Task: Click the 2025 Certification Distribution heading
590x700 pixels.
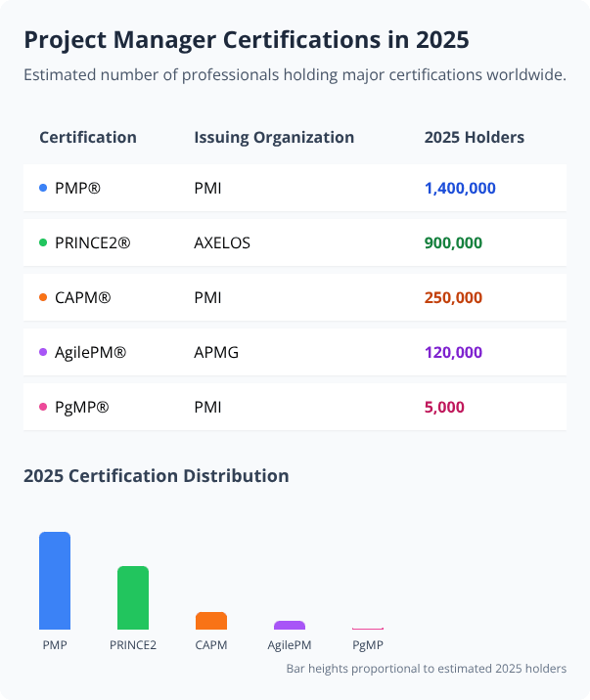Action: [x=157, y=476]
